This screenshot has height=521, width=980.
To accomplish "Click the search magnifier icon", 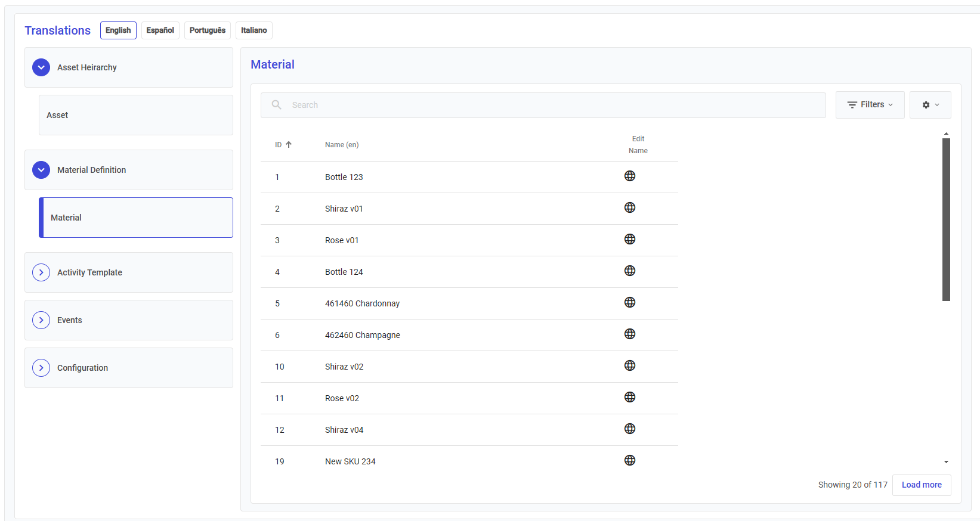I will [x=277, y=105].
